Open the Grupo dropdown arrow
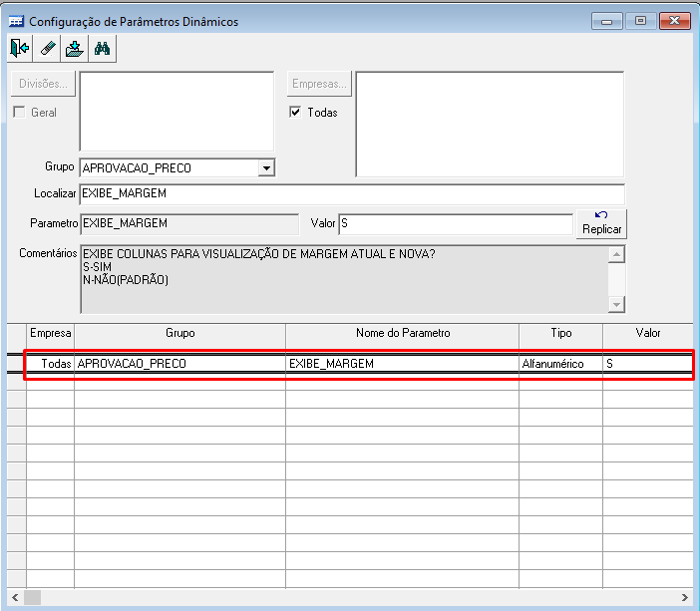The height and width of the screenshot is (611, 700). point(266,168)
